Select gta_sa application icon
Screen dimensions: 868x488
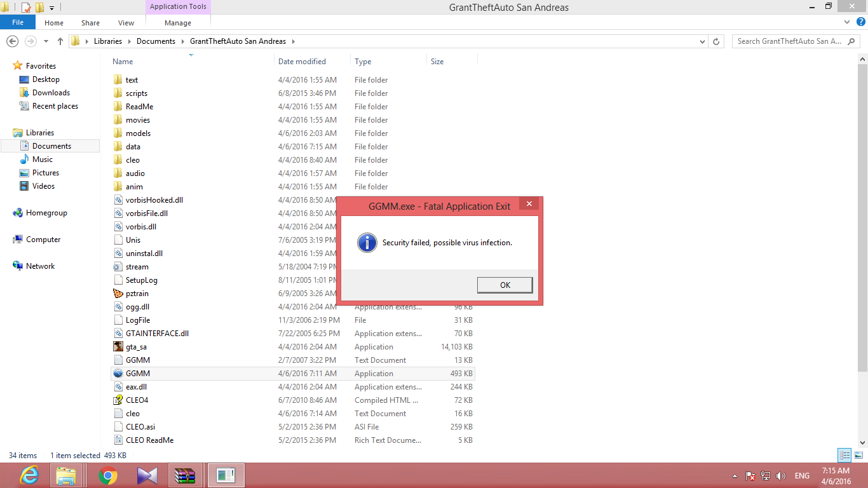pos(118,346)
